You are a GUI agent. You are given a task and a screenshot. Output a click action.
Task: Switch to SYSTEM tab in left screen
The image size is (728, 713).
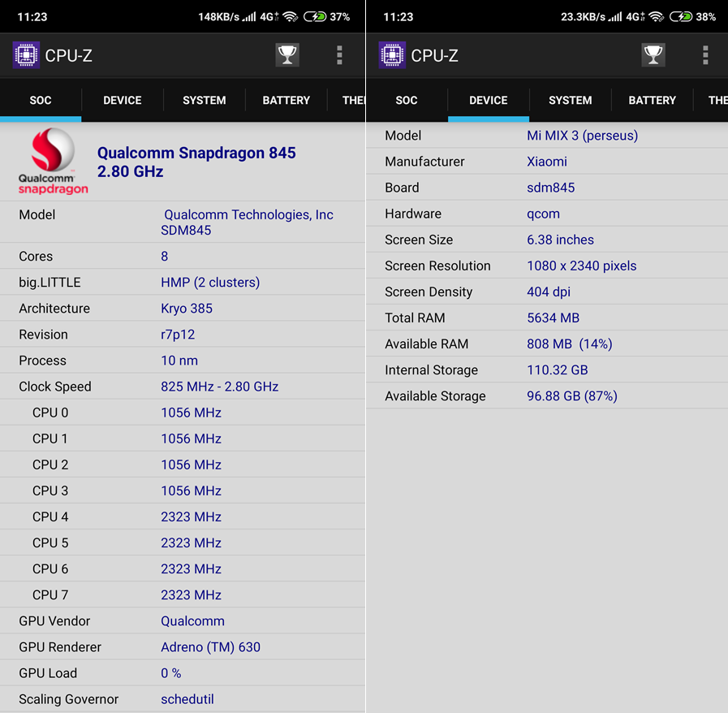(x=205, y=101)
